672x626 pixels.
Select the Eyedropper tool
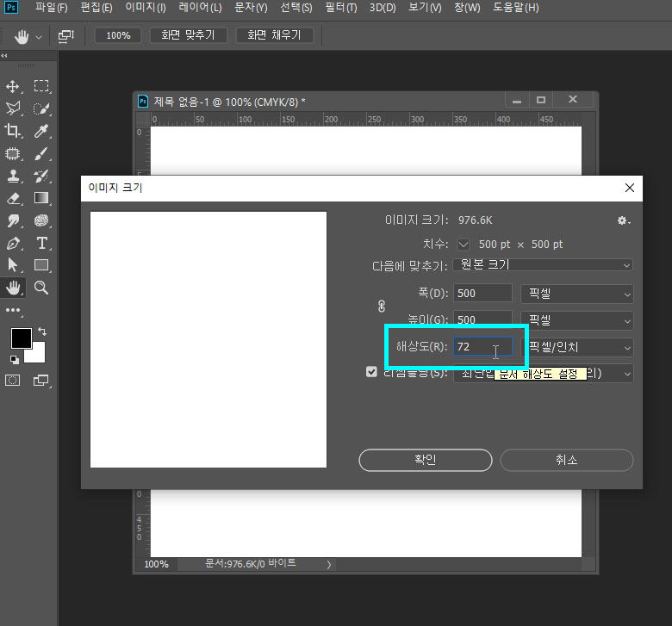click(x=41, y=131)
